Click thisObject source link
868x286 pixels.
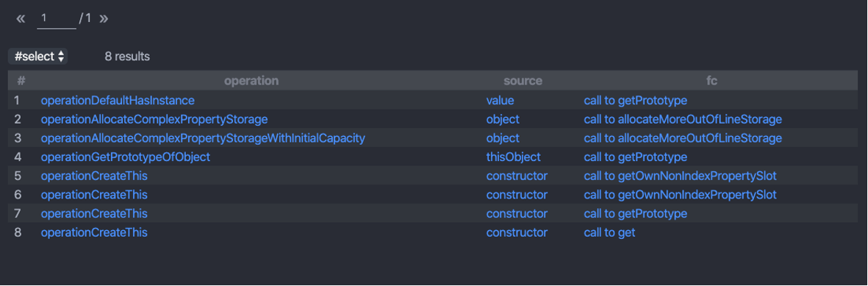[x=514, y=157]
